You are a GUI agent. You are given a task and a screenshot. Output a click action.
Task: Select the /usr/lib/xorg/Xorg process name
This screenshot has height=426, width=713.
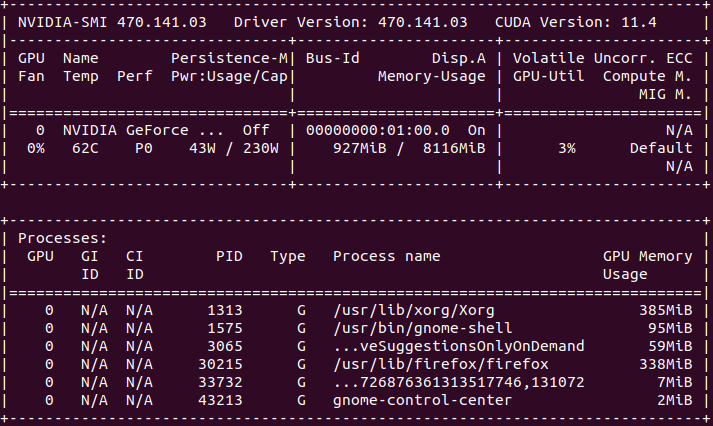(x=413, y=311)
